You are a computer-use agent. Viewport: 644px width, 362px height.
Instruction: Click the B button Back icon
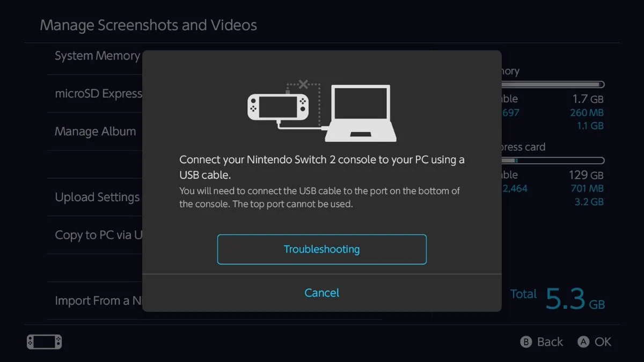526,342
